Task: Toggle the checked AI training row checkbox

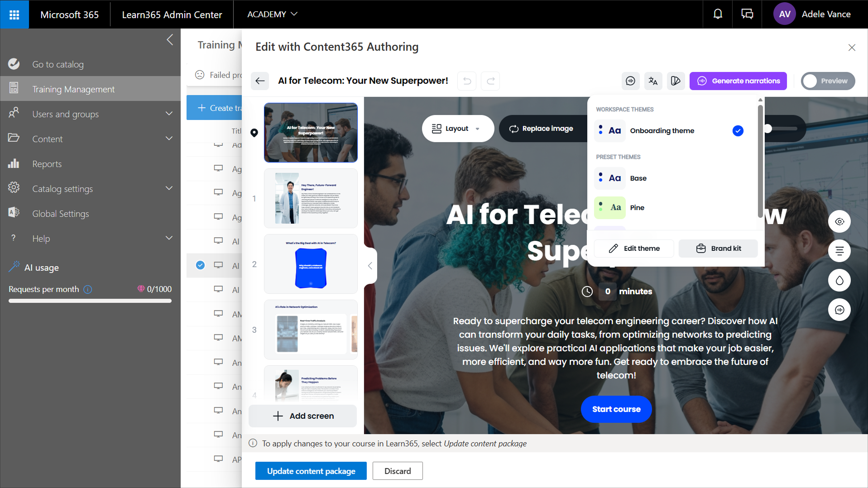Action: pyautogui.click(x=200, y=265)
